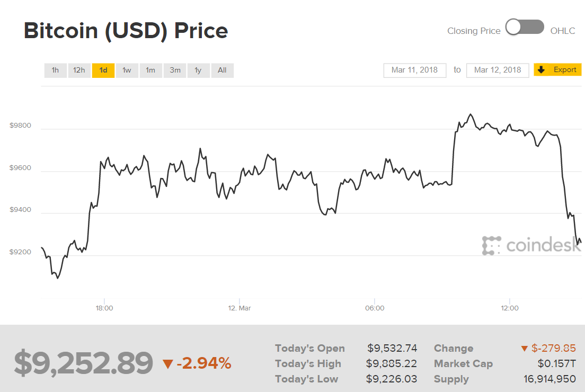Click the CoinDesk watermark logo
The image size is (585, 392).
[x=531, y=245]
